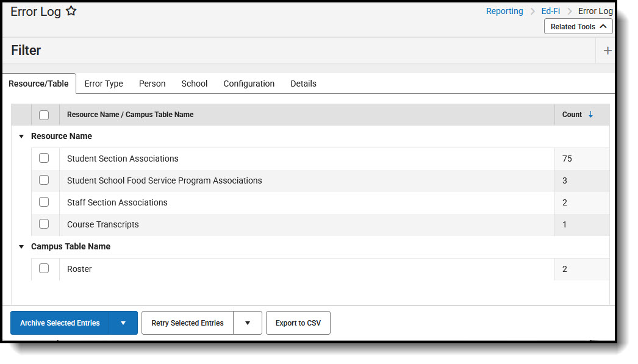Screen dimensions: 638x364
Task: Collapse the Resource Name group
Action: tap(21, 136)
